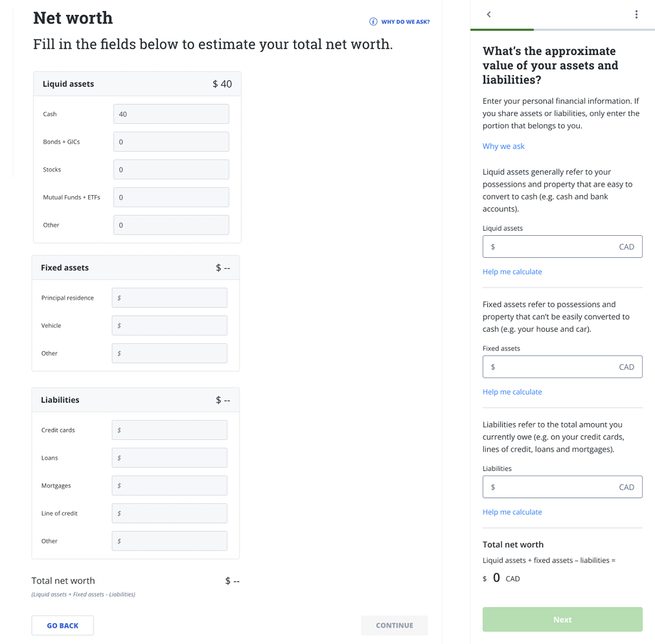Click the GO BACK button
This screenshot has width=655, height=644.
[x=62, y=625]
